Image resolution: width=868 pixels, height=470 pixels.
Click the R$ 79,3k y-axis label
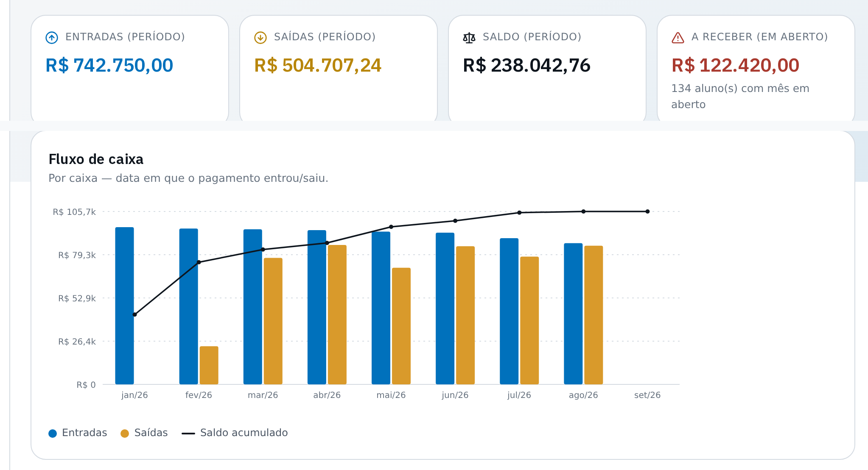coord(77,255)
